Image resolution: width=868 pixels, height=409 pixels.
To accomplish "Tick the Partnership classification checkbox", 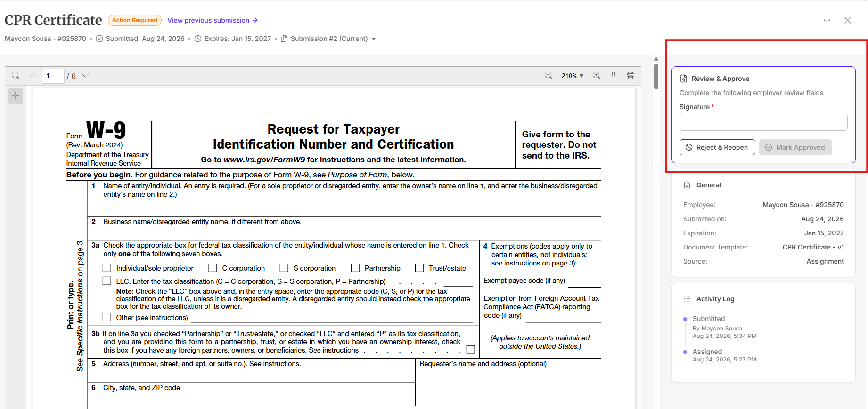I will (355, 268).
